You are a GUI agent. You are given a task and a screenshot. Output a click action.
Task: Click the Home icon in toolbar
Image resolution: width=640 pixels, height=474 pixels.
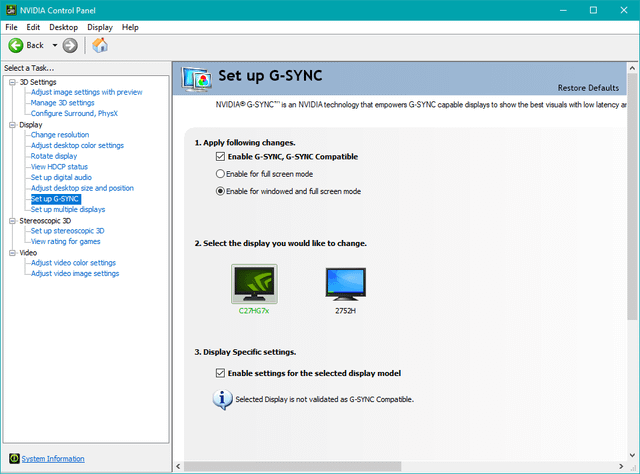[100, 45]
